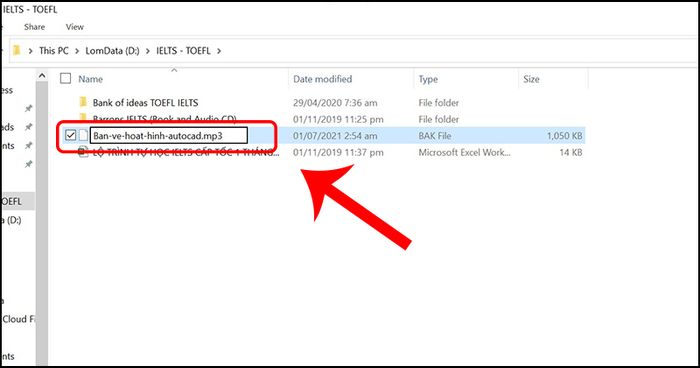Click date 01/07/2021 2:54 am
The width and height of the screenshot is (700, 368).
point(335,136)
